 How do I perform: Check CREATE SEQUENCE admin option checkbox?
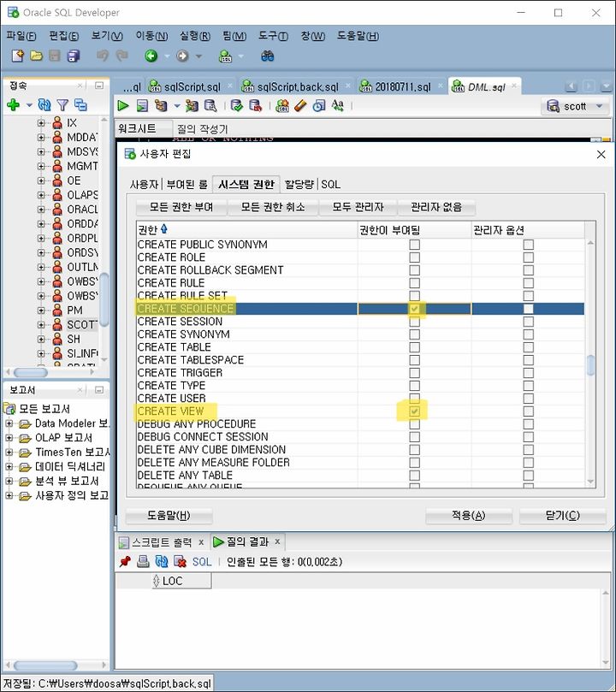pos(528,309)
